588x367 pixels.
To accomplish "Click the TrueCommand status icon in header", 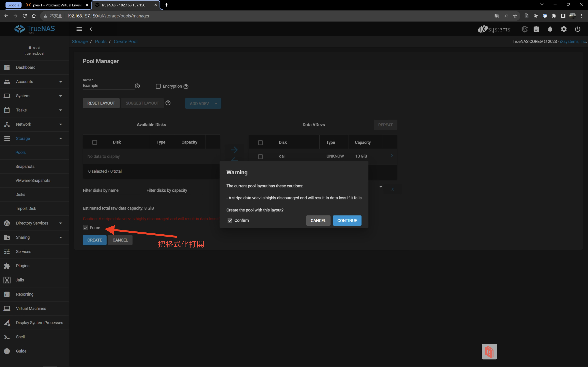I will (524, 29).
